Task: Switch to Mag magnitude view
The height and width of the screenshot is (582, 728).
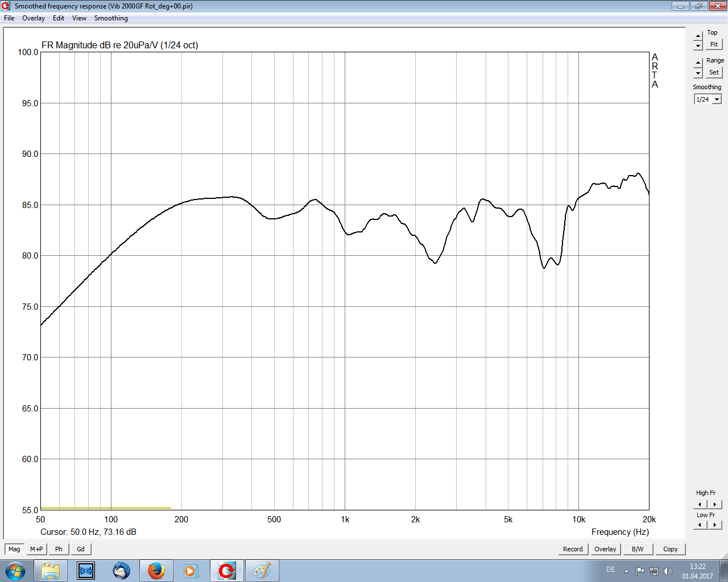Action: point(14,549)
